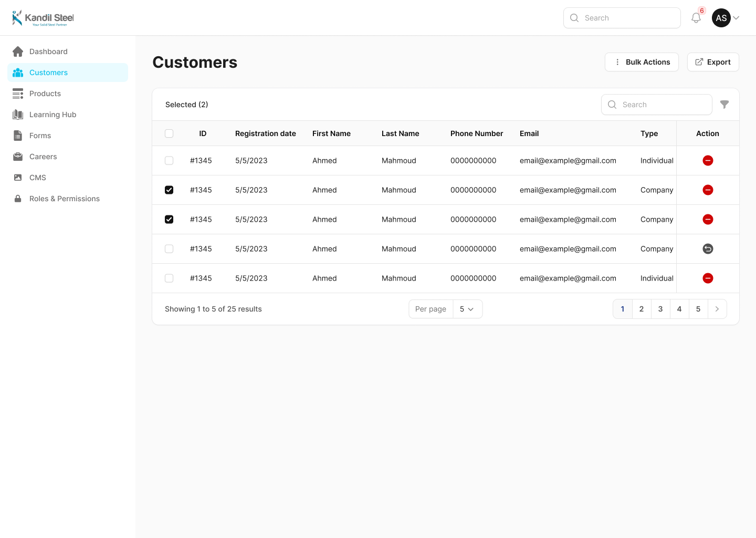Click the Export button

(x=713, y=62)
